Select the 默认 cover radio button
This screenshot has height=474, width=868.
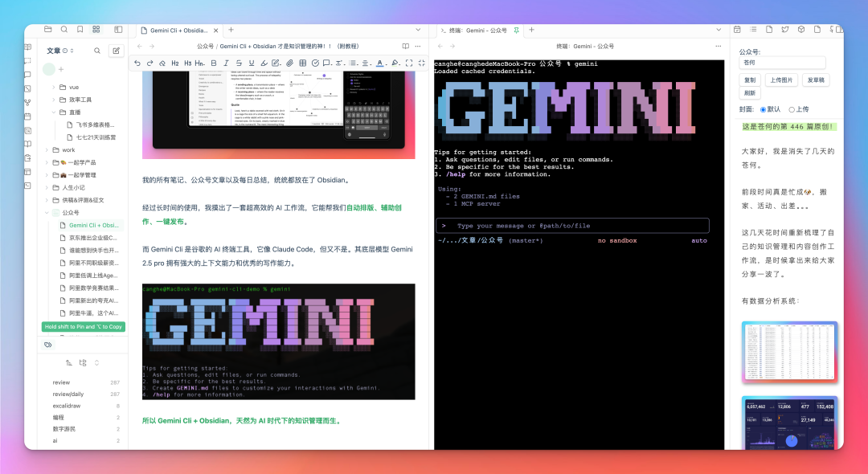[x=763, y=109]
